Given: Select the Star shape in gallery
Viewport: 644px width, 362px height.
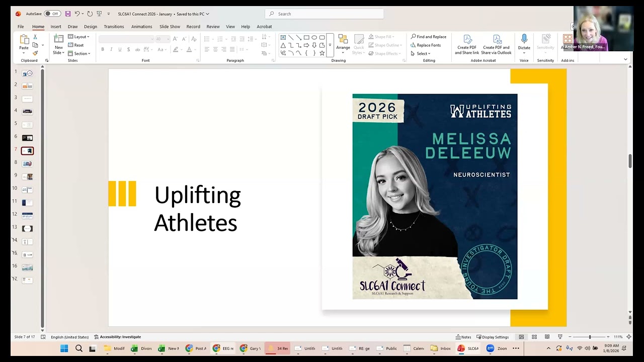Looking at the screenshot, I should (322, 53).
